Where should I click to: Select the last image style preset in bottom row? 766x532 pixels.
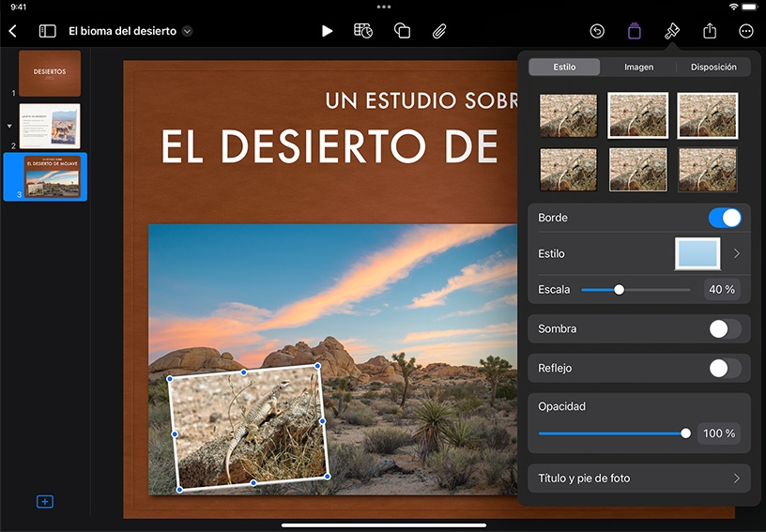click(708, 170)
